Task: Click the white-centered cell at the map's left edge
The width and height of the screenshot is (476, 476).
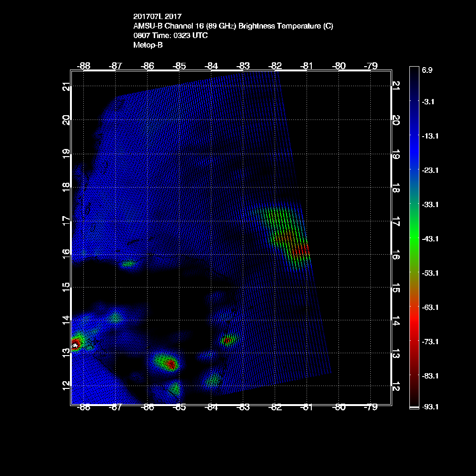Action: [75, 344]
